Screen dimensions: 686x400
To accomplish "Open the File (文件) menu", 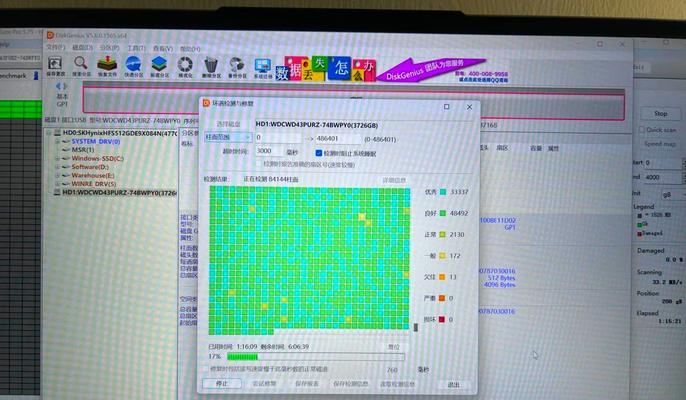I will pyautogui.click(x=56, y=47).
